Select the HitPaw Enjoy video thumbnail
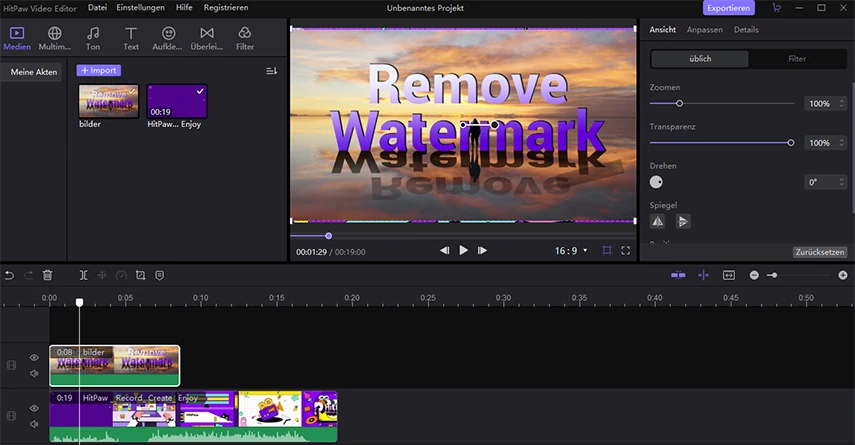The height and width of the screenshot is (445, 855). pos(177,101)
